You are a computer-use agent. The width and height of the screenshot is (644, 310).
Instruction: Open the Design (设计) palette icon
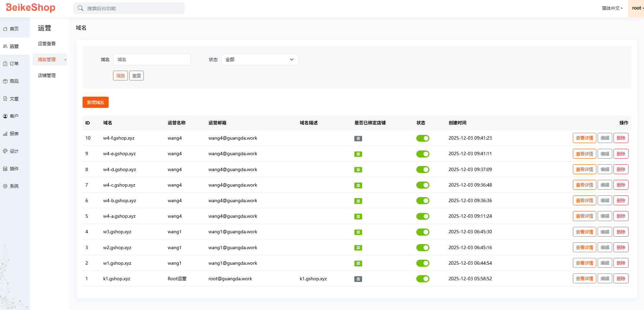click(x=5, y=151)
